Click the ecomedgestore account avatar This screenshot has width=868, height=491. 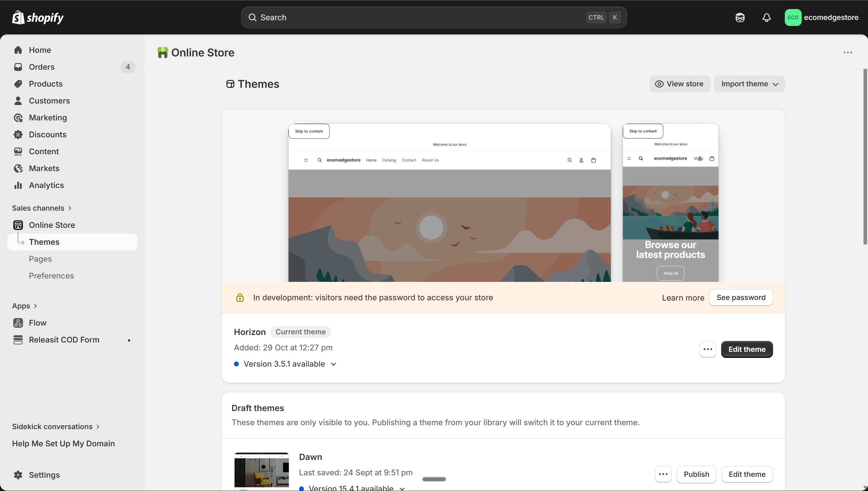point(793,18)
